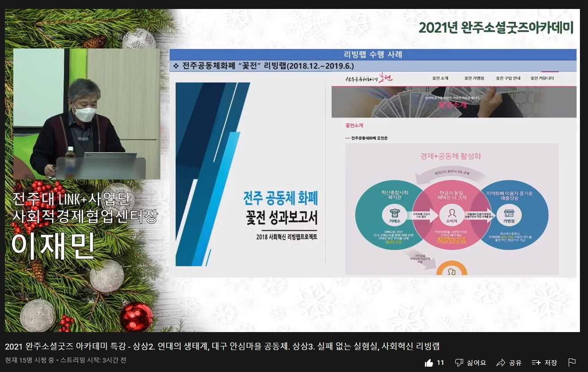
Task: Click the orange person icon at diagram bottom
Action: [451, 270]
